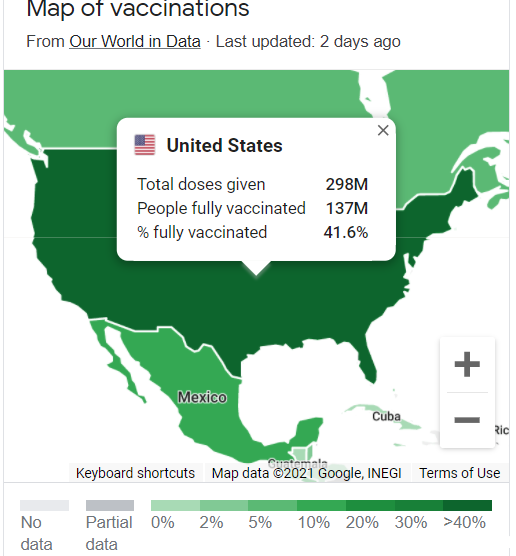516x556 pixels.
Task: Zoom out with the minus button
Action: click(x=467, y=420)
